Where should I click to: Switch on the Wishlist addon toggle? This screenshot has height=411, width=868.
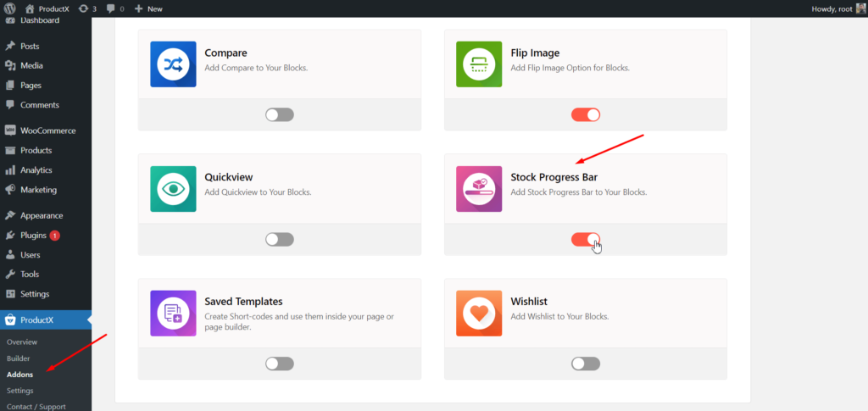pyautogui.click(x=586, y=364)
